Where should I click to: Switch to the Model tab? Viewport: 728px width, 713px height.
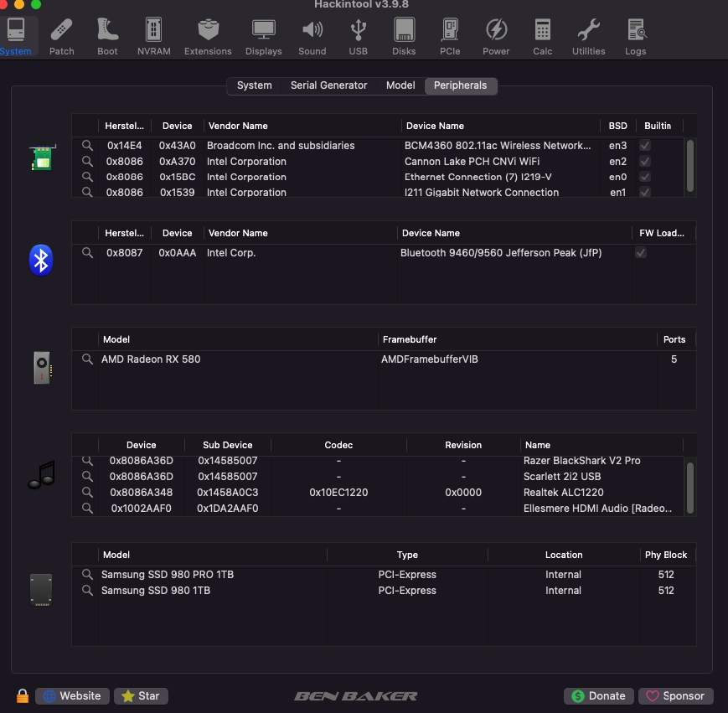coord(400,85)
